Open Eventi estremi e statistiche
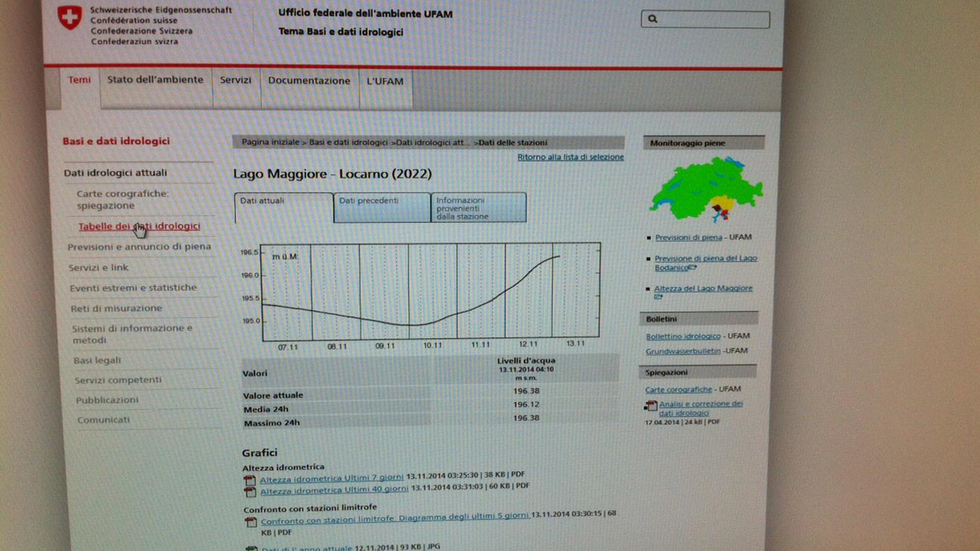The image size is (980, 551). 133,287
